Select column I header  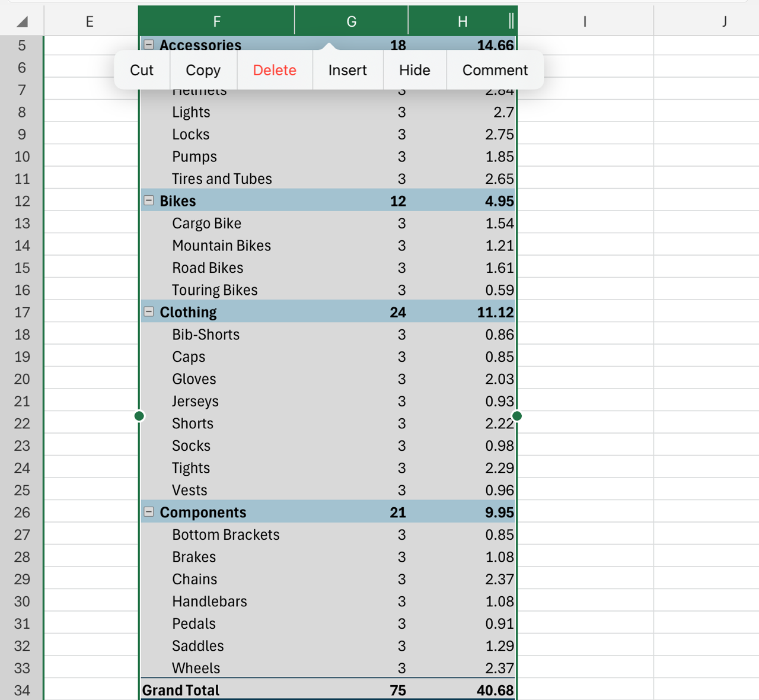(585, 21)
